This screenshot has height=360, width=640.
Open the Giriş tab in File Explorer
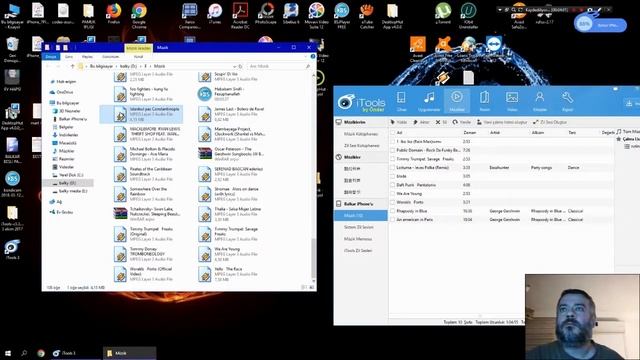coord(69,57)
